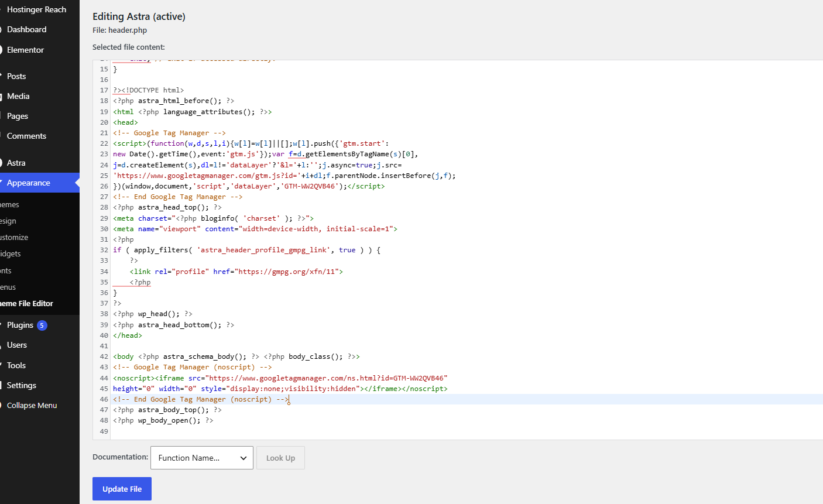Select the Appearance menu

coord(29,183)
